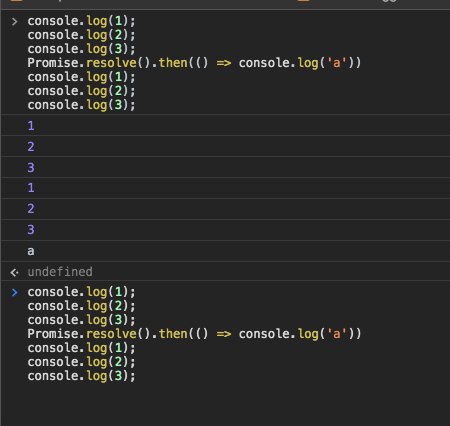Click the gray "undefined" return value
450x426 pixels.
coord(60,272)
